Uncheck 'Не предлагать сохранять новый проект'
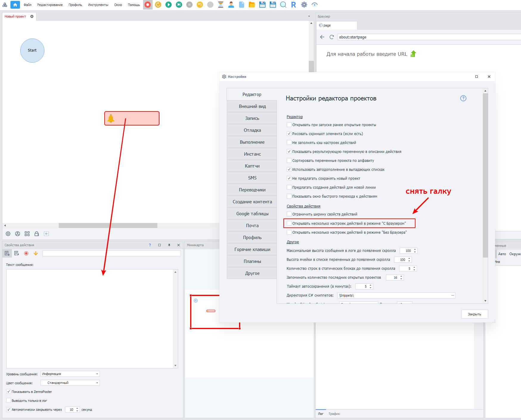Viewport: 521px width, 420px height. click(289, 178)
